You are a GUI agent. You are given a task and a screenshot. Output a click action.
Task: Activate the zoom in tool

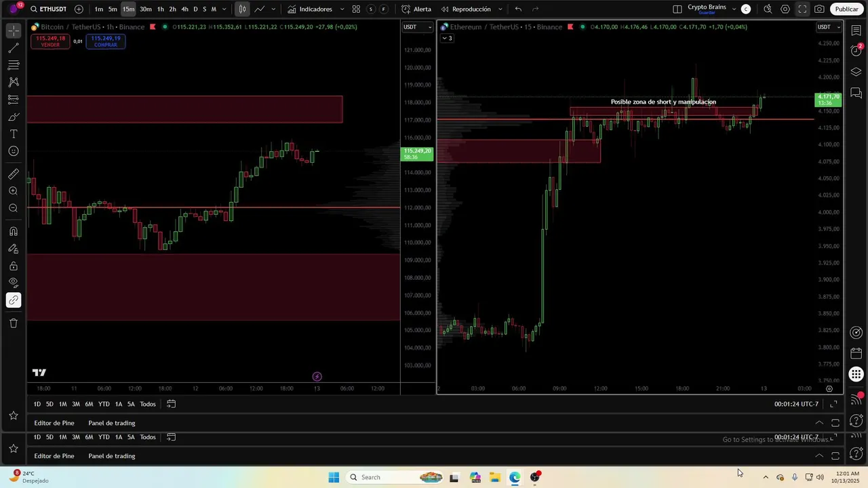[14, 191]
